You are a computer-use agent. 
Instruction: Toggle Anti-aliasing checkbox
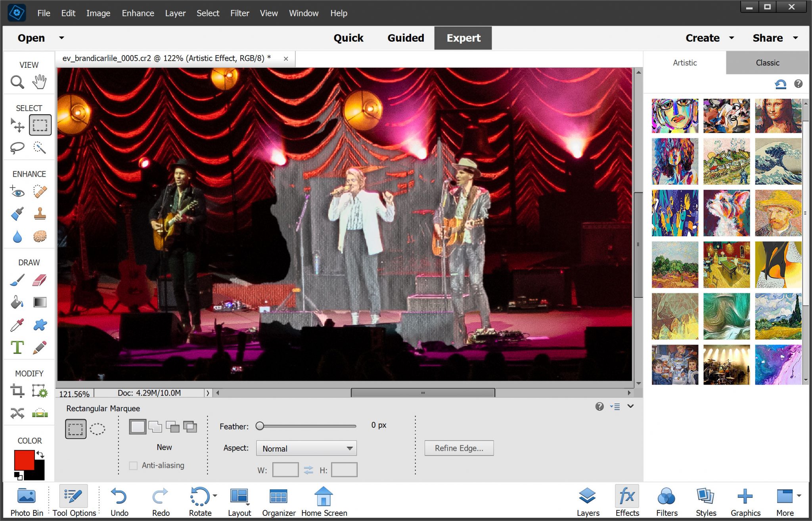click(x=134, y=465)
